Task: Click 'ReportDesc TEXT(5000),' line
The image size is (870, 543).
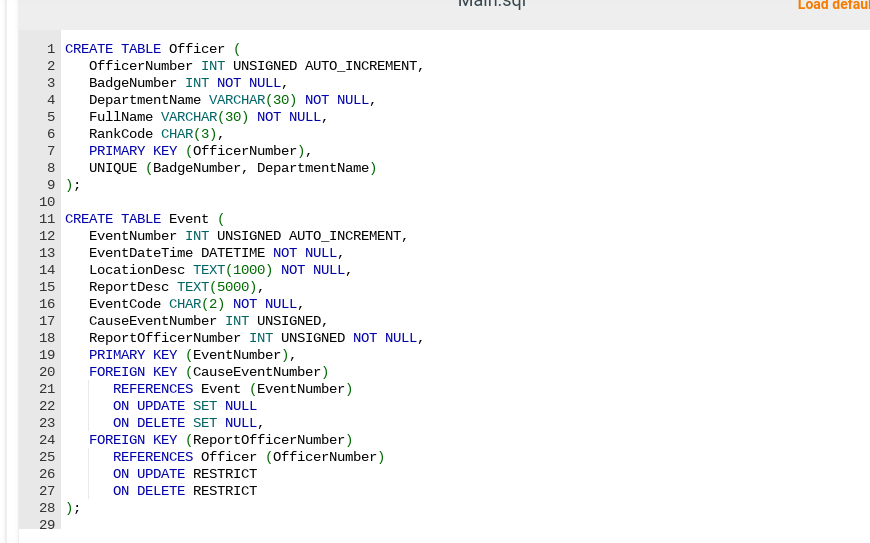Action: click(176, 287)
